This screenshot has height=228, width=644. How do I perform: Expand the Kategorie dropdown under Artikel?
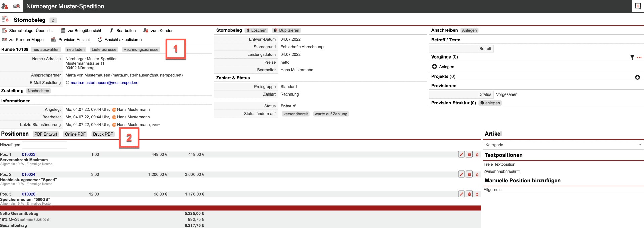click(563, 145)
